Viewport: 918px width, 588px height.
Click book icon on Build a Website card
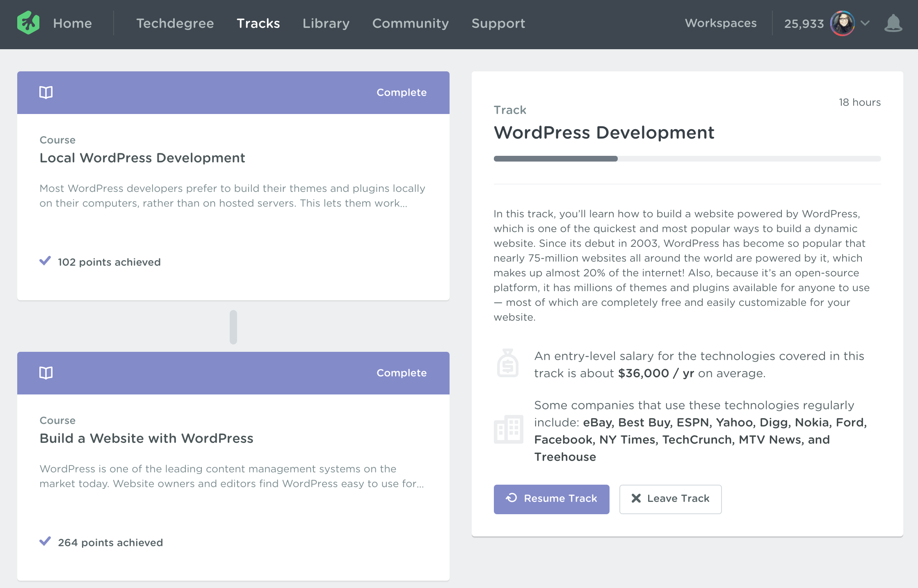point(46,373)
